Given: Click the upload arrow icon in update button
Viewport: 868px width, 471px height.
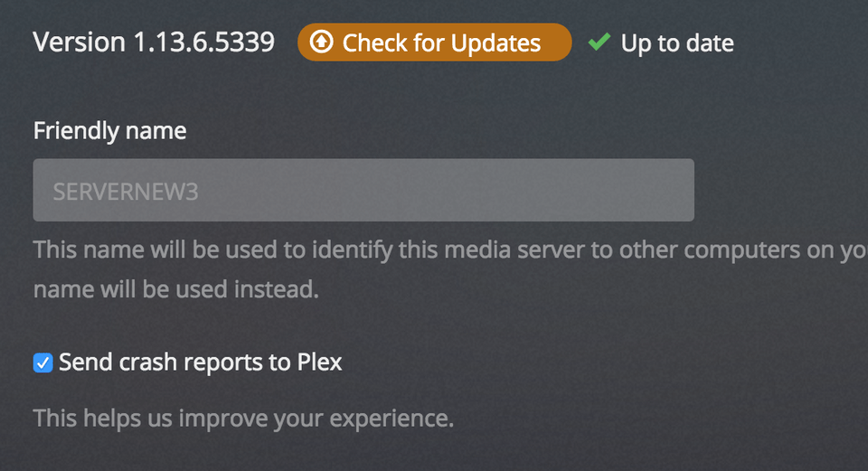Looking at the screenshot, I should (x=321, y=42).
